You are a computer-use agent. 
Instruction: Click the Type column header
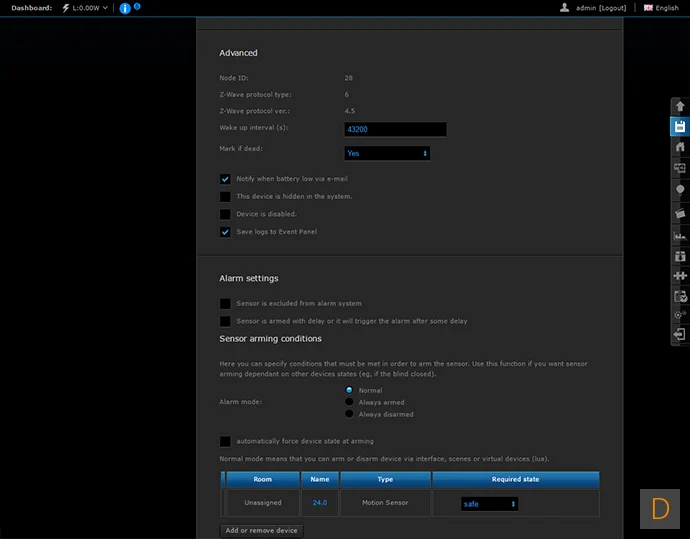click(x=385, y=480)
